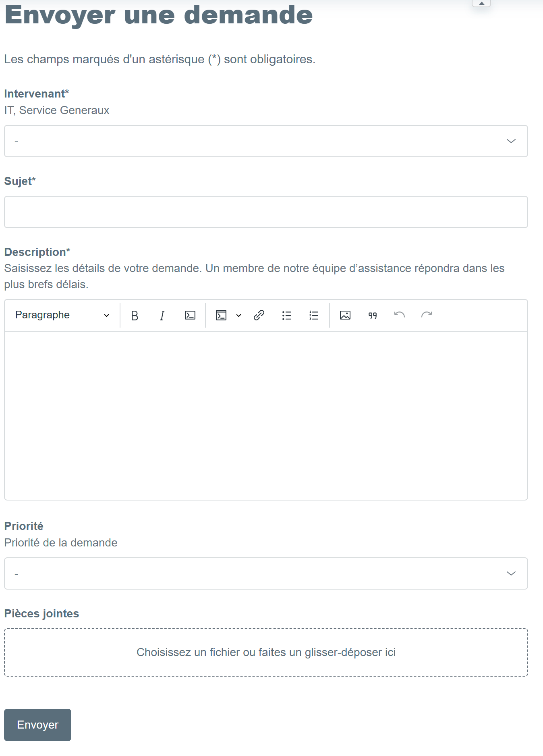The height and width of the screenshot is (756, 543).
Task: Expand the code block language arrow
Action: (x=238, y=316)
